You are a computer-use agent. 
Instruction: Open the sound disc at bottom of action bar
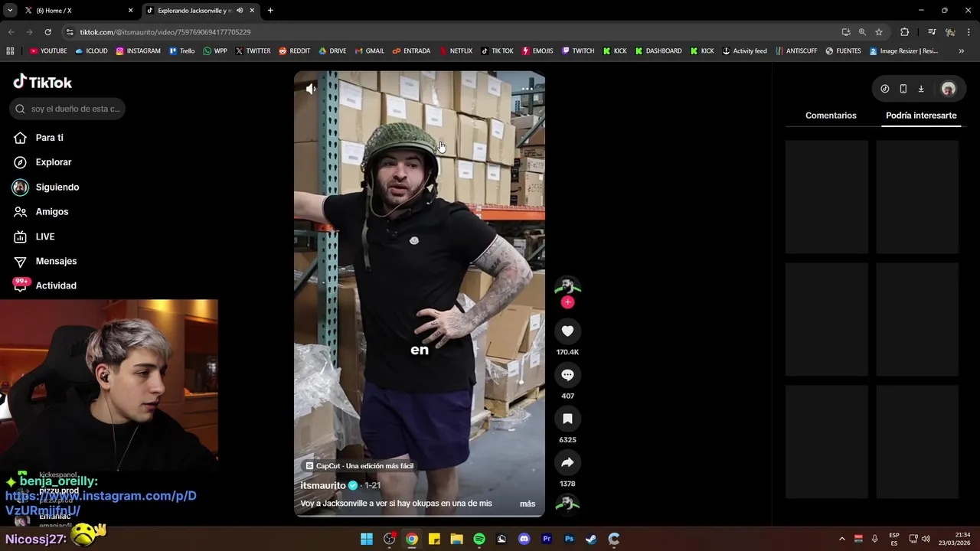pyautogui.click(x=567, y=504)
